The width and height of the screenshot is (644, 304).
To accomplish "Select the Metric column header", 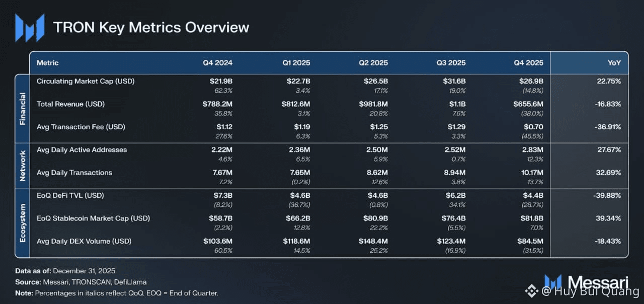I will [48, 63].
